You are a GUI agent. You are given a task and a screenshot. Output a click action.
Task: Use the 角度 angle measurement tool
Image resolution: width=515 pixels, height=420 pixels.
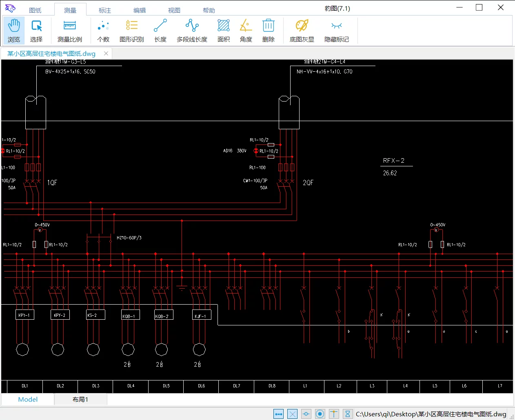(x=246, y=31)
